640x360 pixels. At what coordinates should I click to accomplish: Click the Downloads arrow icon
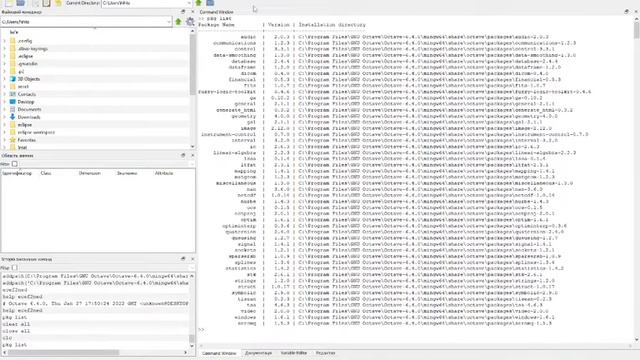(x=13, y=117)
